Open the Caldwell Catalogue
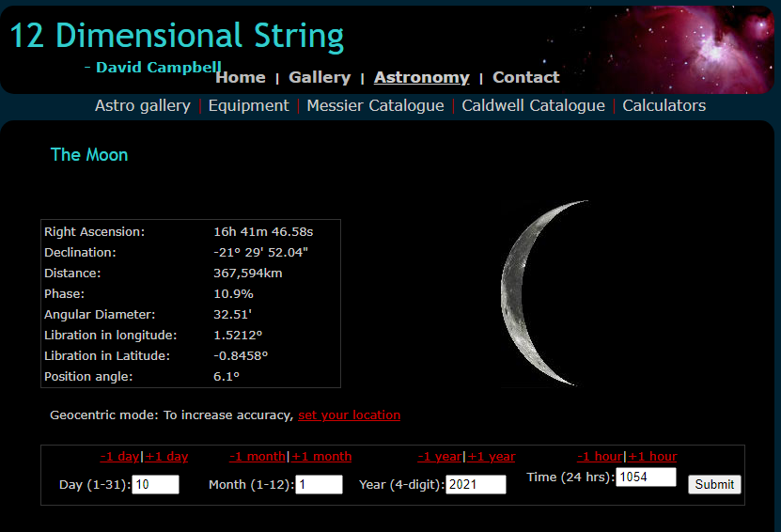 [533, 105]
